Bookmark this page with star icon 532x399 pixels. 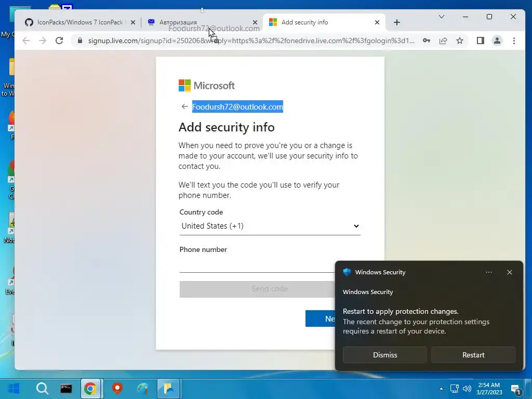click(x=460, y=41)
